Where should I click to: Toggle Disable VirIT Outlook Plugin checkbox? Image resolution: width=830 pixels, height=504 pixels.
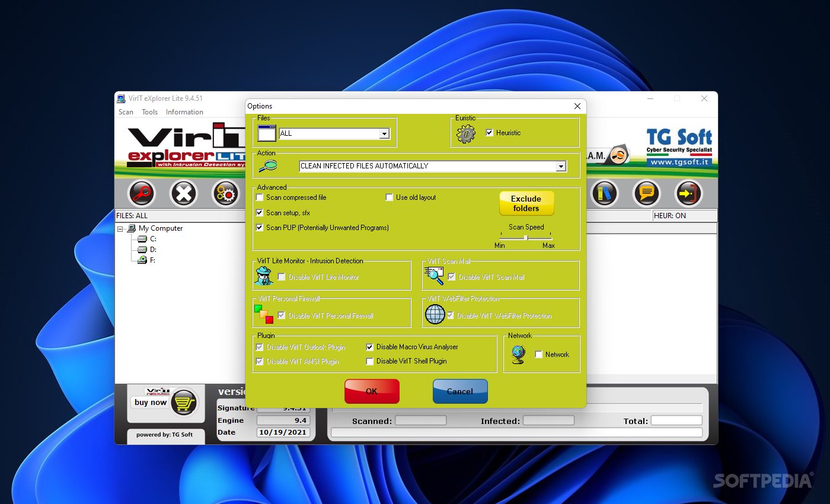(260, 347)
